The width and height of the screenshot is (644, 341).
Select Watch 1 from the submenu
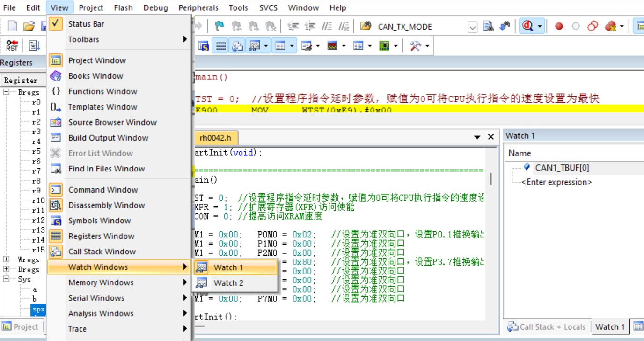(x=235, y=267)
